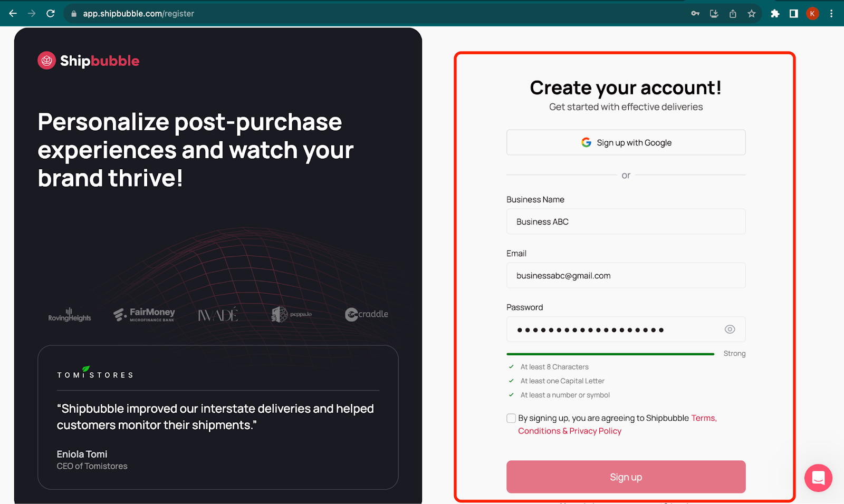The height and width of the screenshot is (504, 844).
Task: Open the saved passwords key icon
Action: click(695, 14)
